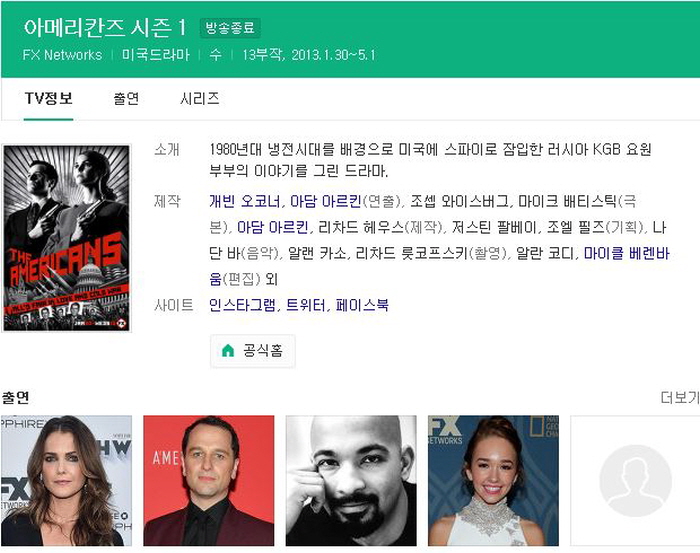The width and height of the screenshot is (700, 553).
Task: Open the placeholder silhouette cast photo
Action: (635, 481)
